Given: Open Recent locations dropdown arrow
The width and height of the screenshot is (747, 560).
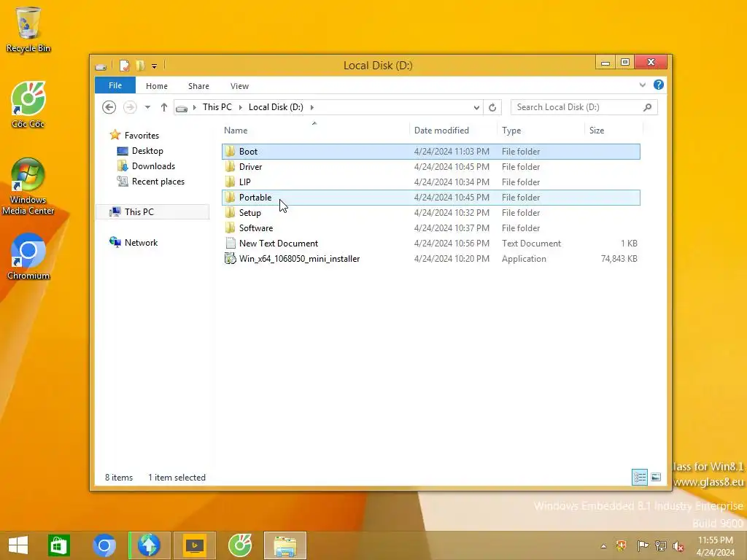Looking at the screenshot, I should pyautogui.click(x=147, y=107).
